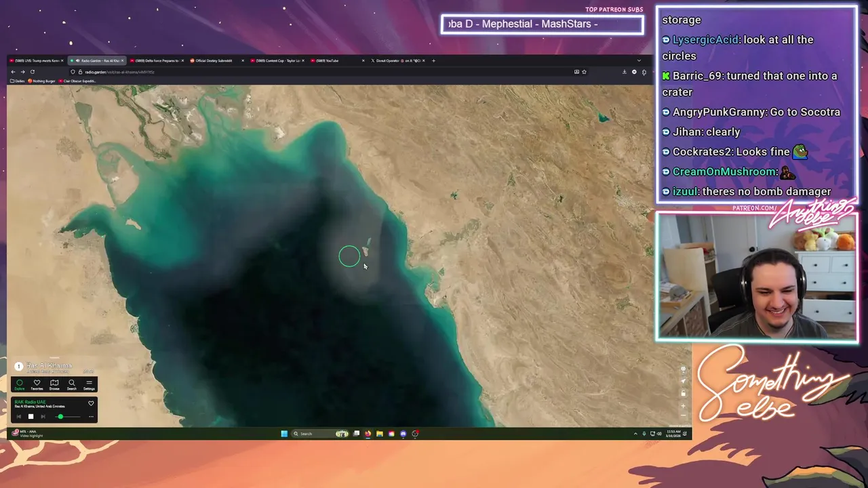The image size is (868, 488).
Task: Open the Nothing Burger bookmark
Action: [x=41, y=81]
